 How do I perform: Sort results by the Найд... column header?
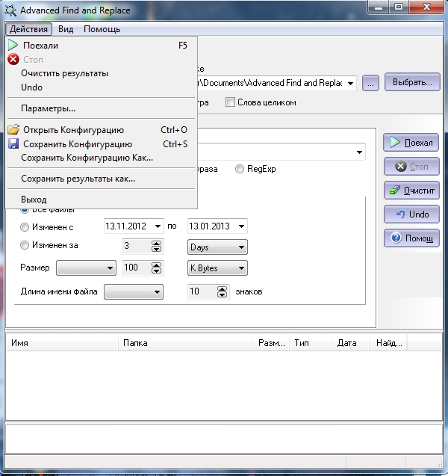(388, 343)
